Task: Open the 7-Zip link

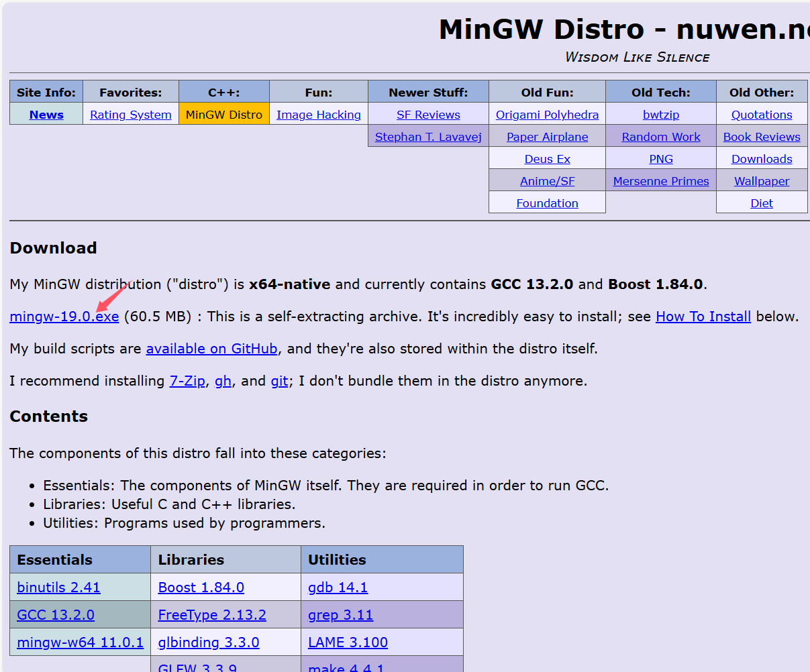Action: [x=187, y=381]
